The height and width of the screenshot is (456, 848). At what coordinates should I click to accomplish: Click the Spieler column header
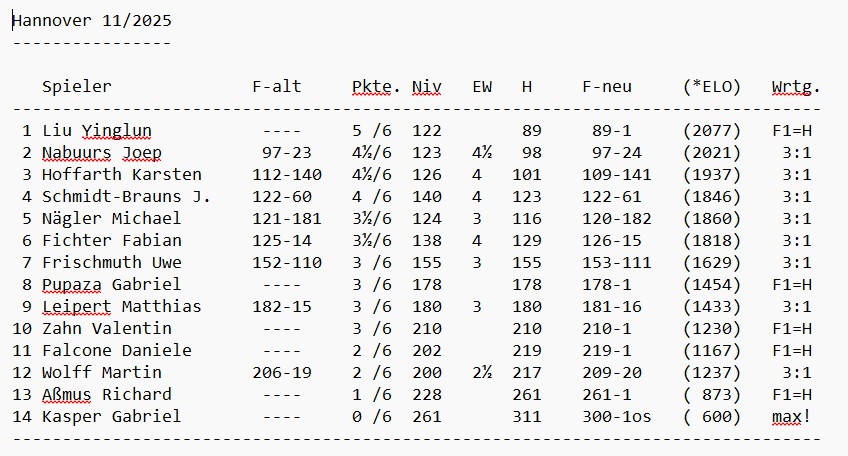[x=77, y=87]
